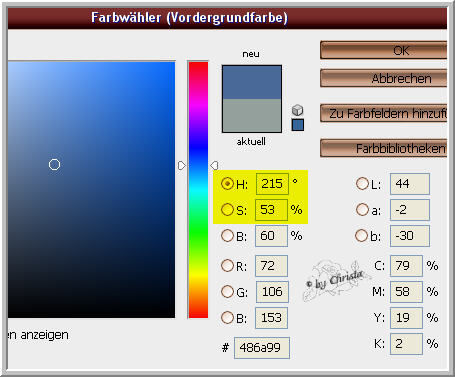The width and height of the screenshot is (455, 377).
Task: Click the left hue slider arrow
Action: (181, 165)
